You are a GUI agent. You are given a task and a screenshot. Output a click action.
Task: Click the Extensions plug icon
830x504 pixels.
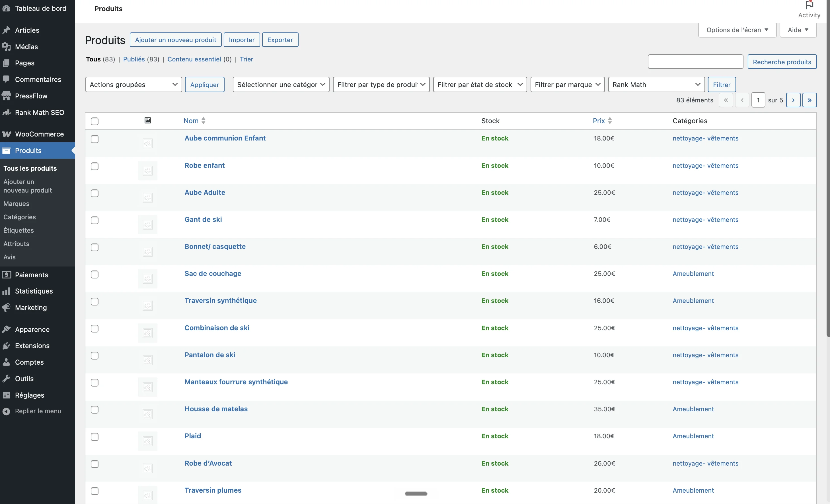[x=6, y=346]
